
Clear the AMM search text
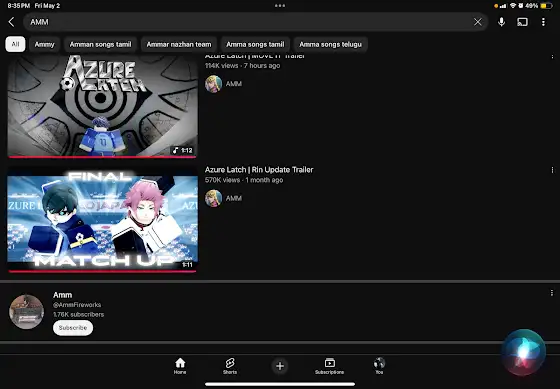tap(478, 22)
